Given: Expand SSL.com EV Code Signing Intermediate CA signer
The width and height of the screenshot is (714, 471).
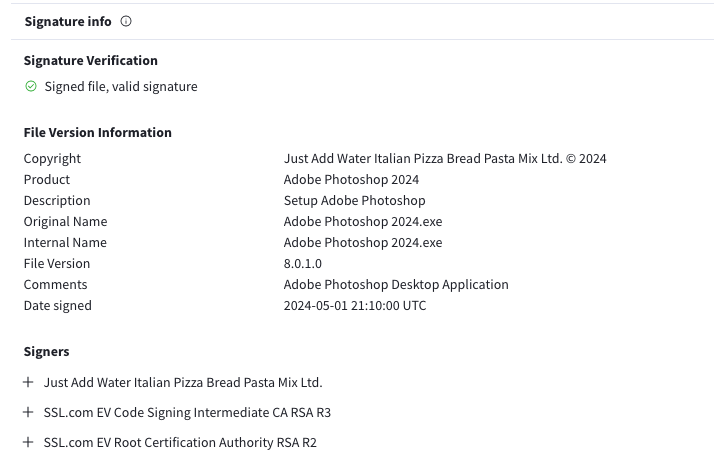Looking at the screenshot, I should coord(28,412).
